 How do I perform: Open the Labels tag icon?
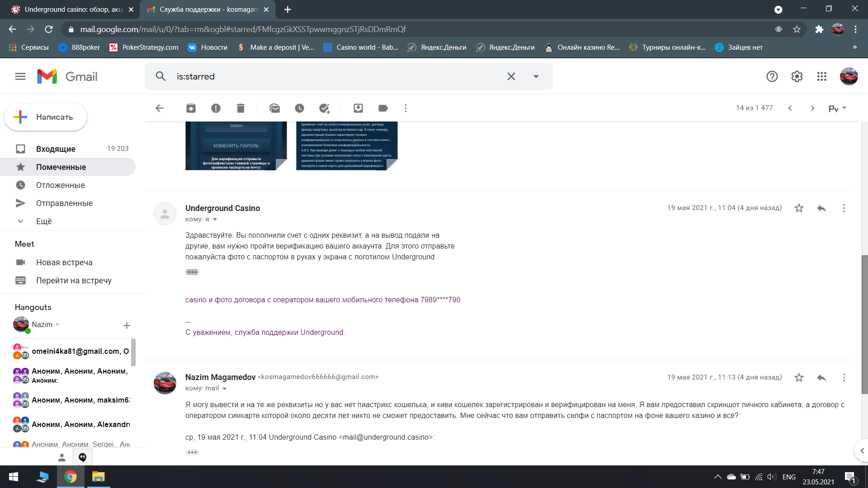point(383,108)
